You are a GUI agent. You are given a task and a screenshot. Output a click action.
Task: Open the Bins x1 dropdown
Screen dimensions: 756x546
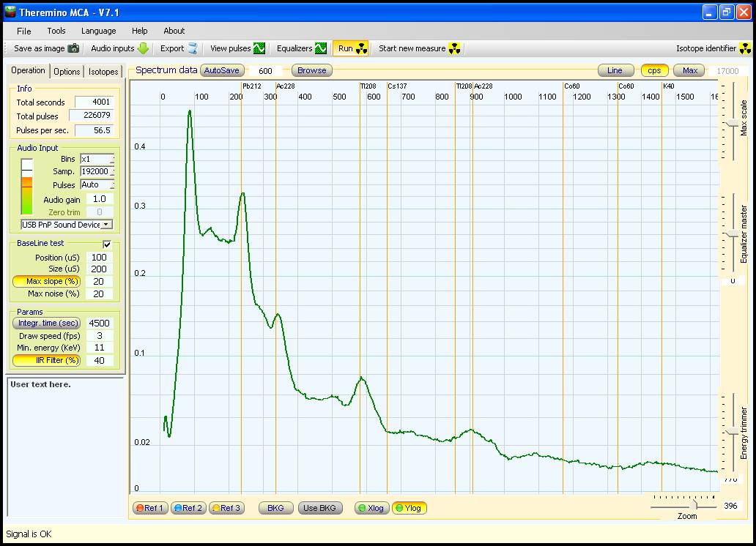coord(112,159)
